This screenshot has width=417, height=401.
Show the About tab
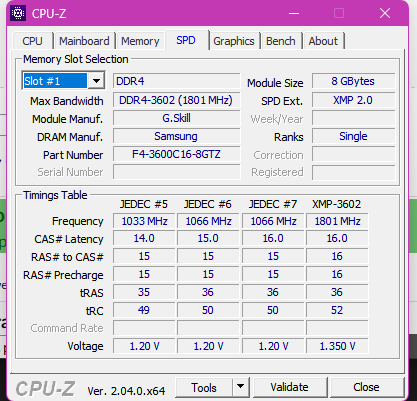coord(323,41)
